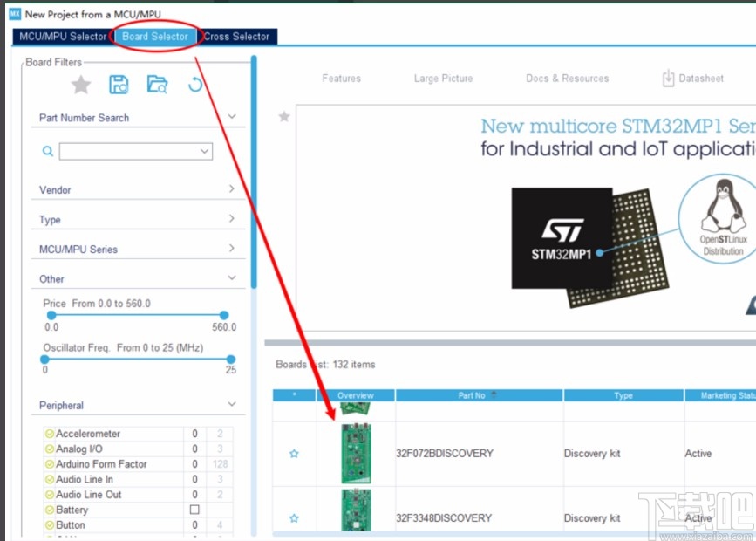This screenshot has height=541, width=756.
Task: Open the load saved search folder icon
Action: [157, 85]
